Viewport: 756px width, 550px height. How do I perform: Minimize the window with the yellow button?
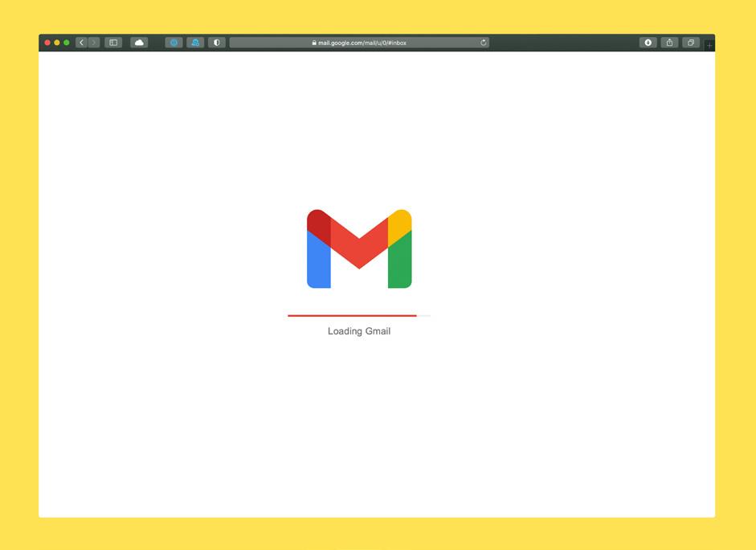tap(57, 43)
